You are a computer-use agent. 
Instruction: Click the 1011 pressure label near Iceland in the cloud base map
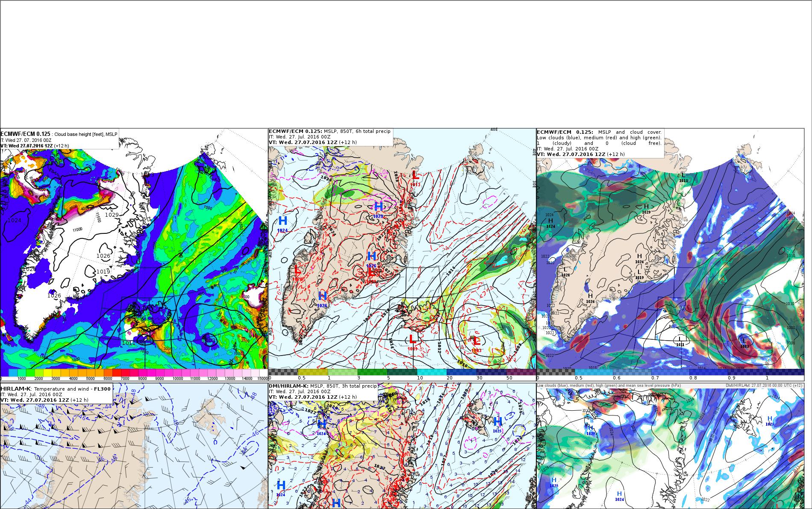(129, 343)
